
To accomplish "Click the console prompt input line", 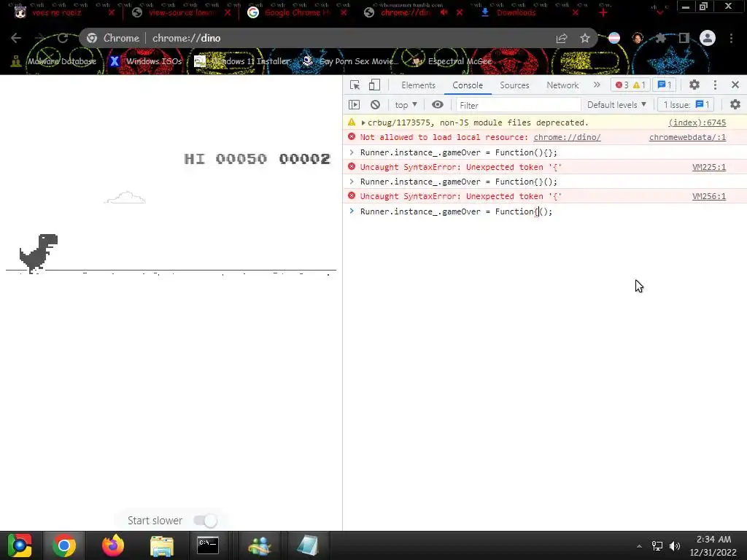I will coord(544,211).
